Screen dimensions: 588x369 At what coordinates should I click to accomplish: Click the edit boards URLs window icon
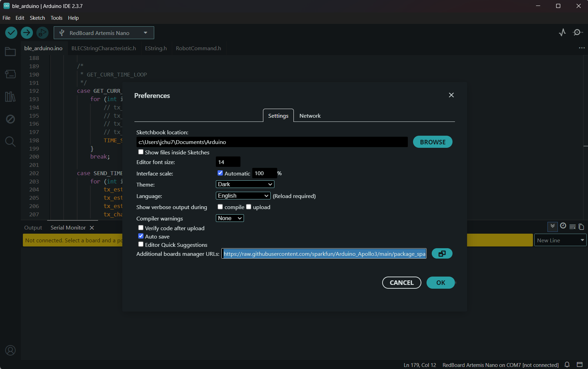coord(442,254)
